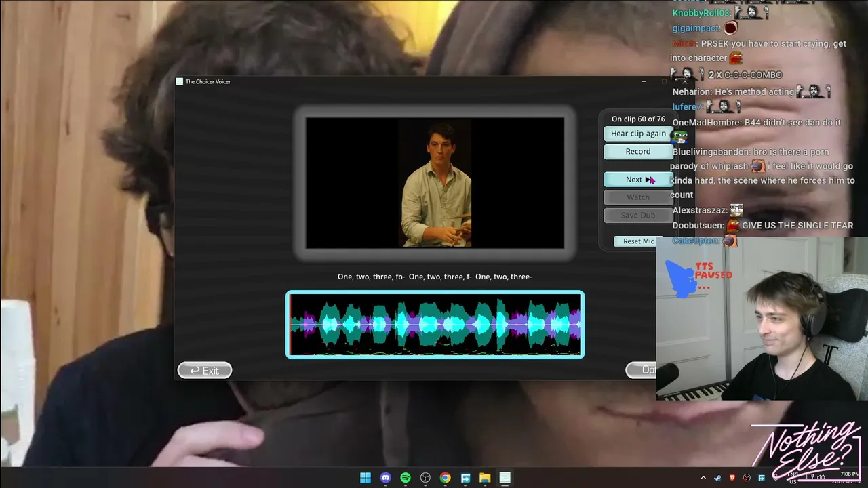Click the greyed-out Watch button
868x488 pixels.
click(x=638, y=197)
